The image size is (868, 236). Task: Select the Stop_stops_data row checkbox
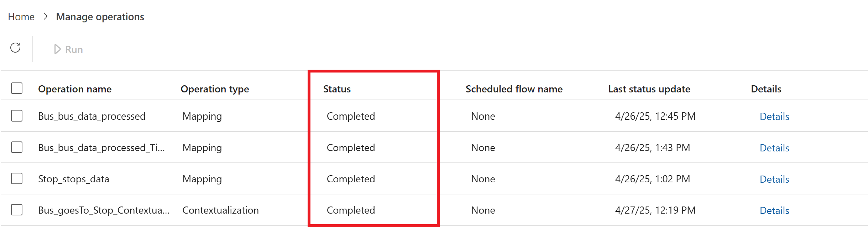click(x=17, y=178)
